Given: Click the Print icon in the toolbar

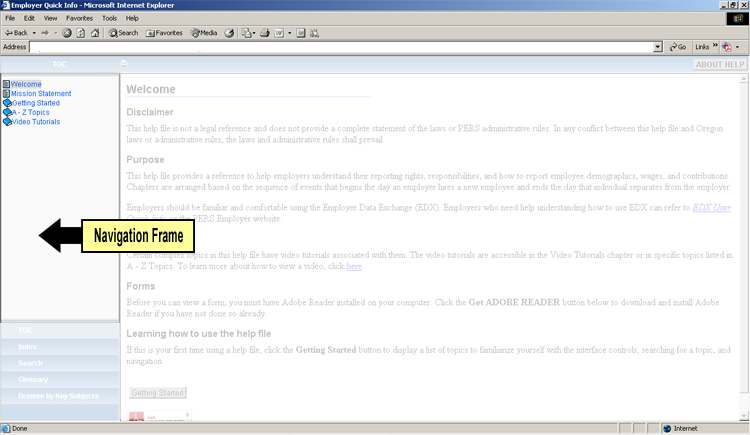Looking at the screenshot, I should pos(265,33).
